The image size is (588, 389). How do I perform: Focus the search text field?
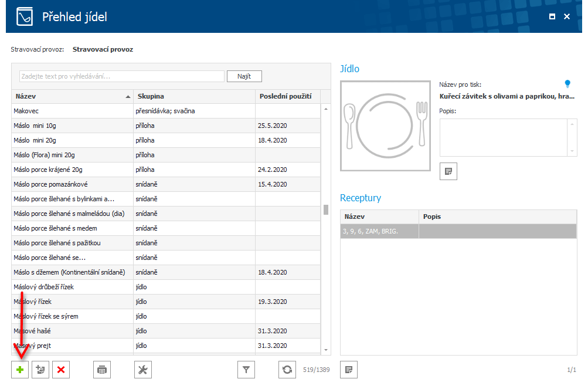point(122,76)
